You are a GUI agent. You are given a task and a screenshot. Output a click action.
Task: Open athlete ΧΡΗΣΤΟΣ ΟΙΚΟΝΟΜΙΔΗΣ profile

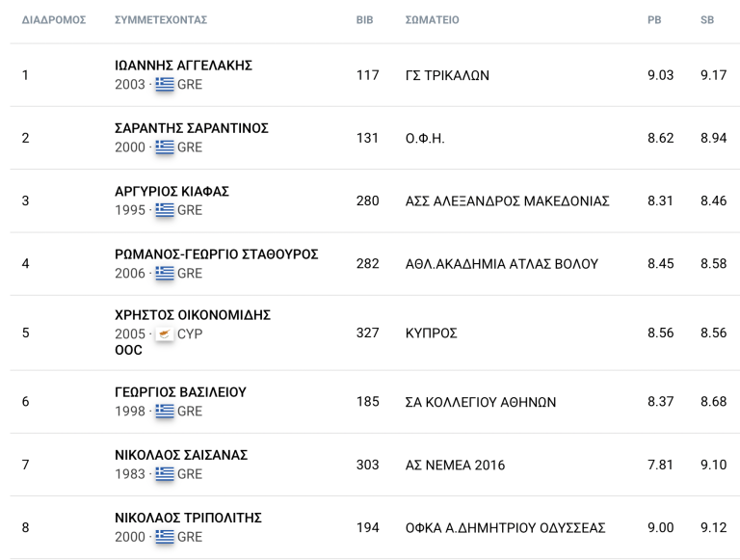pos(193,315)
